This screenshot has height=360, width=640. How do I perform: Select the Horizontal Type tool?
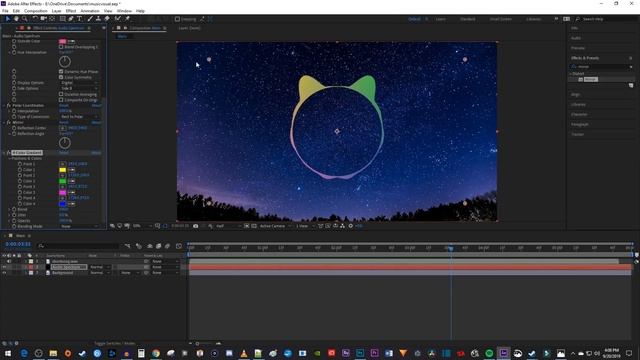(79, 19)
